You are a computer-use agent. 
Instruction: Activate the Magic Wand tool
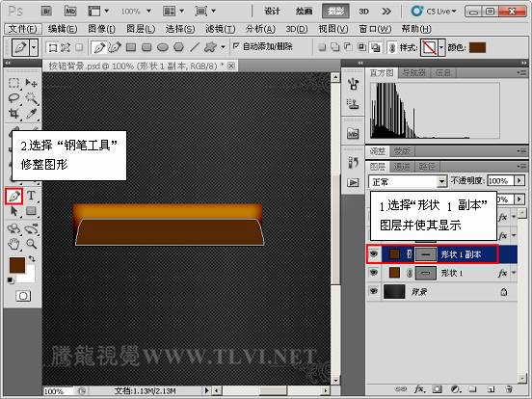click(x=31, y=98)
